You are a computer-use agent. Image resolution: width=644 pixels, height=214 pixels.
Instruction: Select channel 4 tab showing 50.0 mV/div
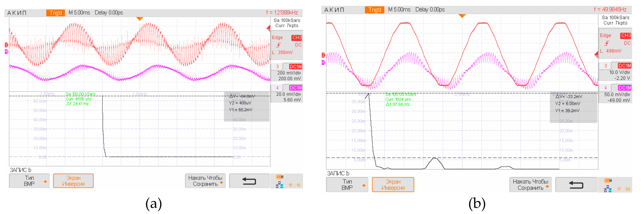605,88
